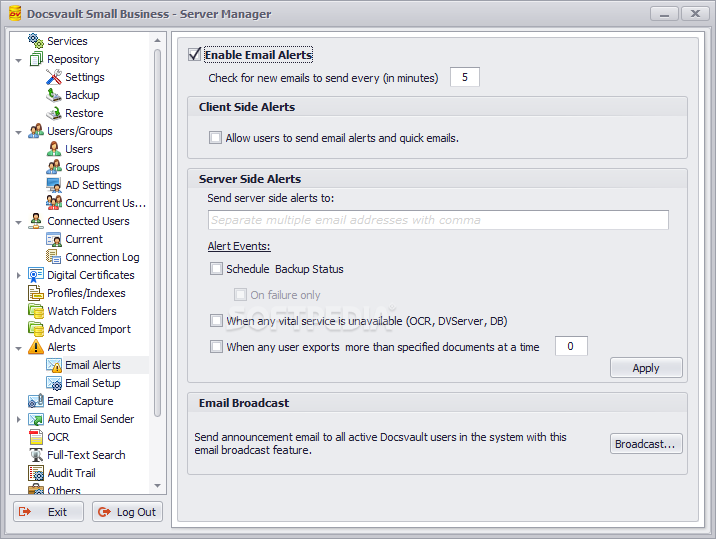
Task: Collapse the Connected Users tree node
Action: (x=19, y=222)
